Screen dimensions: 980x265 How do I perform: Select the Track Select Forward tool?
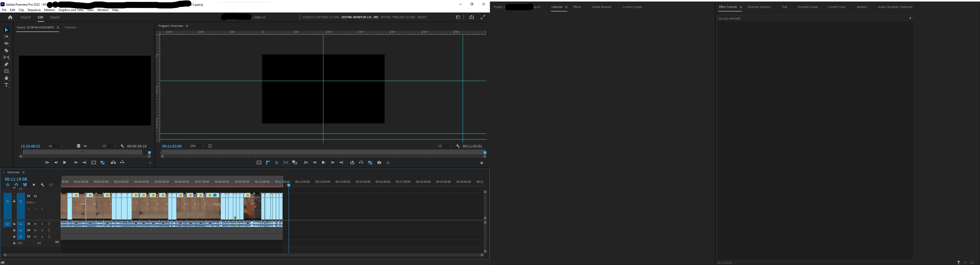(x=6, y=37)
